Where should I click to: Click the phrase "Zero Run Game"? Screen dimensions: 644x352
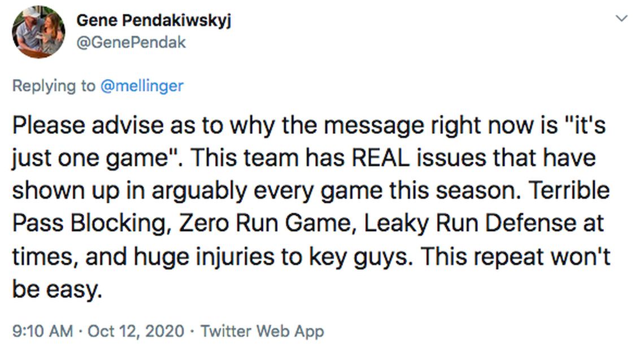[268, 223]
